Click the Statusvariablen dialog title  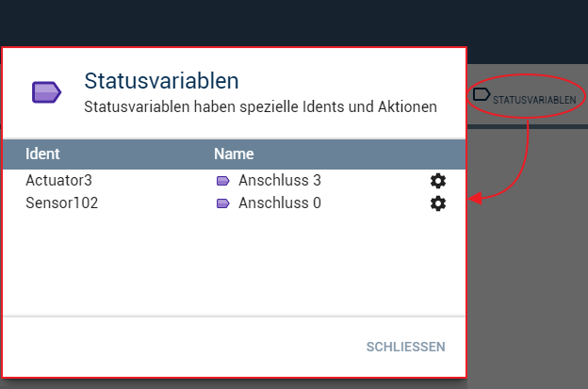pos(161,79)
